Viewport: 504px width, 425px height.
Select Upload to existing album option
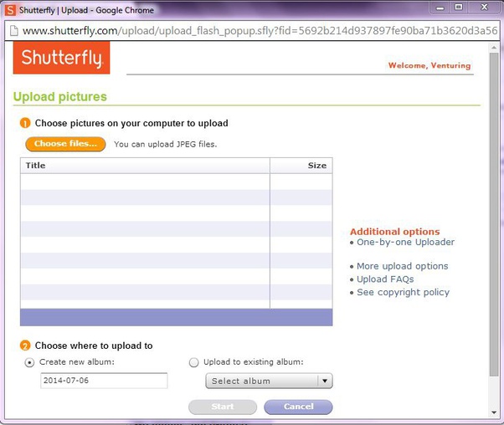[x=194, y=363]
